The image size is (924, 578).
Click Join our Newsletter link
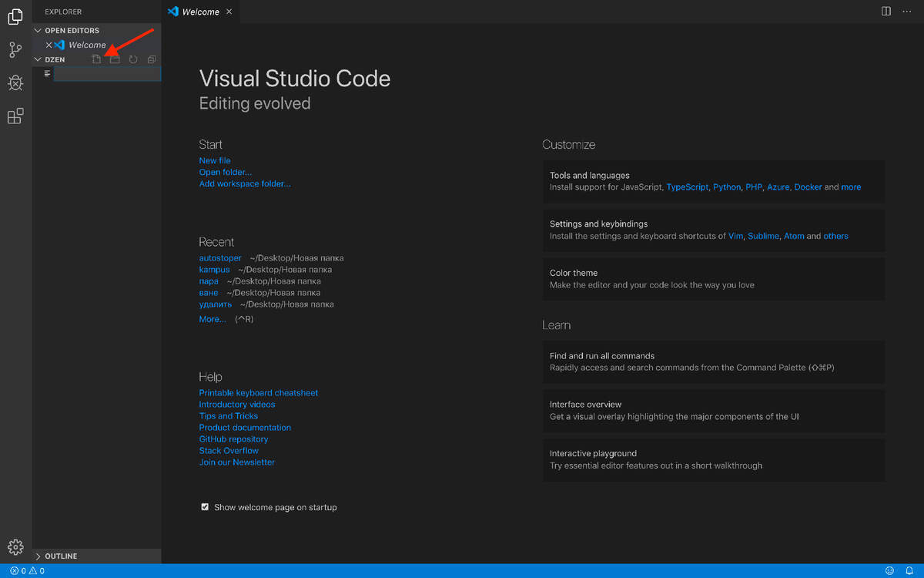[x=237, y=462]
